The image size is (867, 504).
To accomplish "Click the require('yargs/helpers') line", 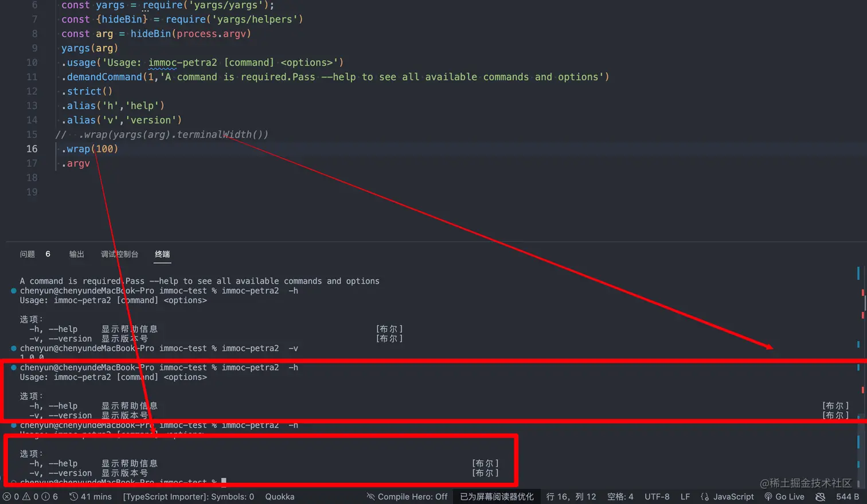I will click(182, 19).
